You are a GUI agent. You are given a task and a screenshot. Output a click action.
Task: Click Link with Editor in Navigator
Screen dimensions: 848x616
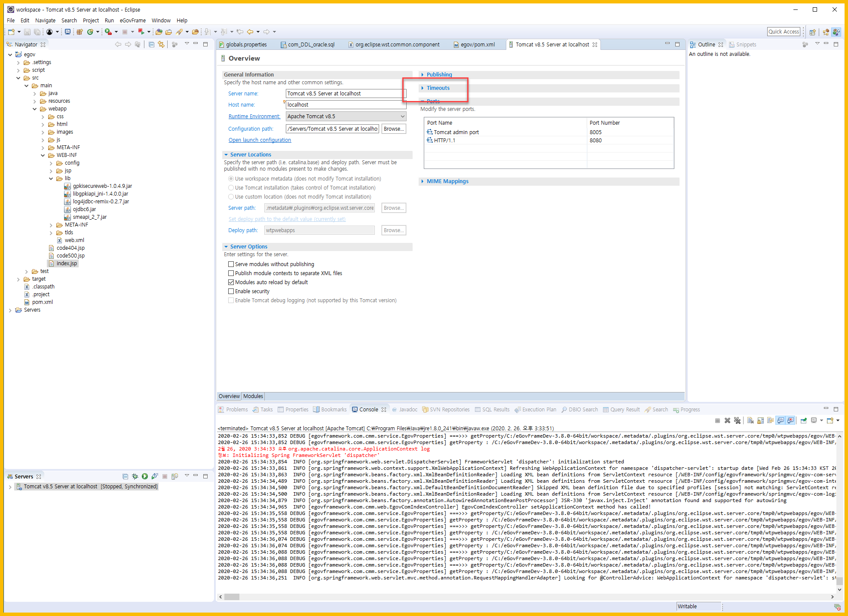161,44
